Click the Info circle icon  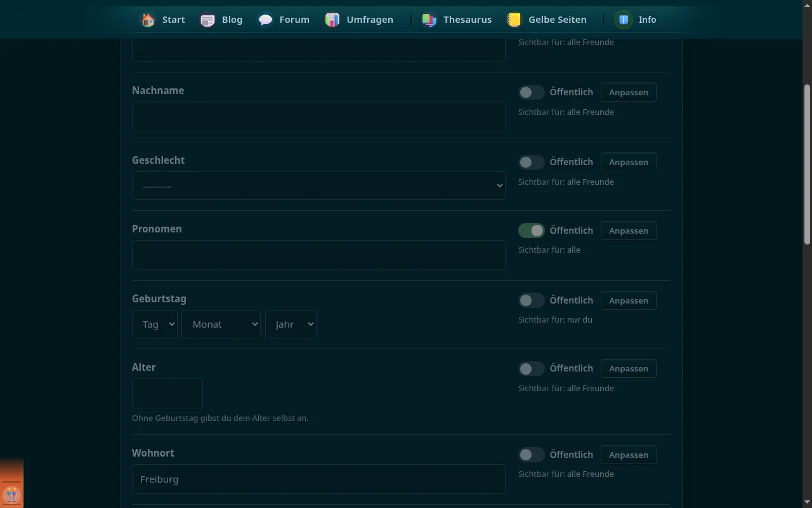(x=624, y=20)
